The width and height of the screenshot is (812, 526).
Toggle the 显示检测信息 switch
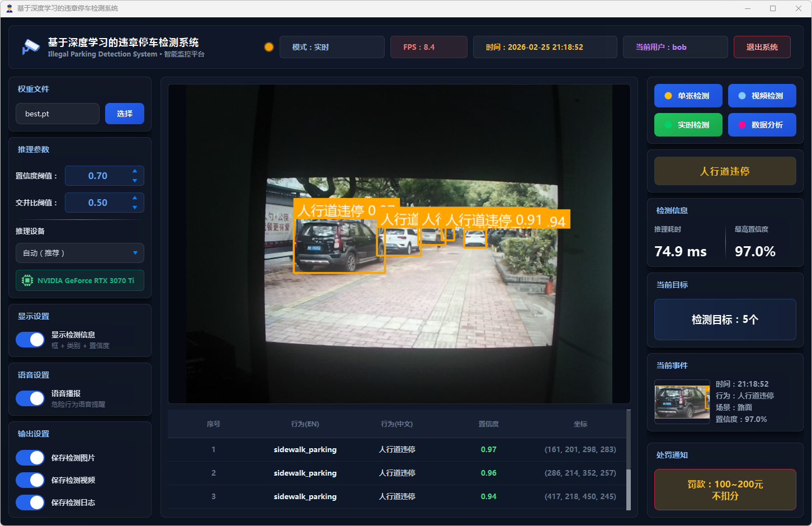point(30,340)
